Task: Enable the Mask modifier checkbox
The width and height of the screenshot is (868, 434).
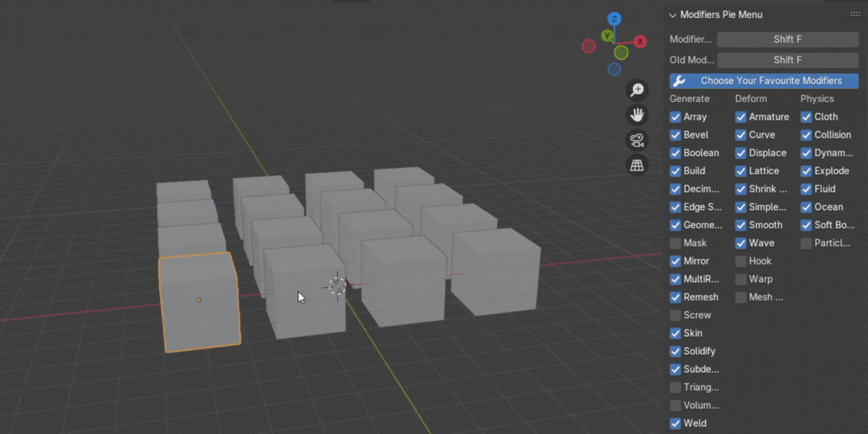Action: (676, 243)
